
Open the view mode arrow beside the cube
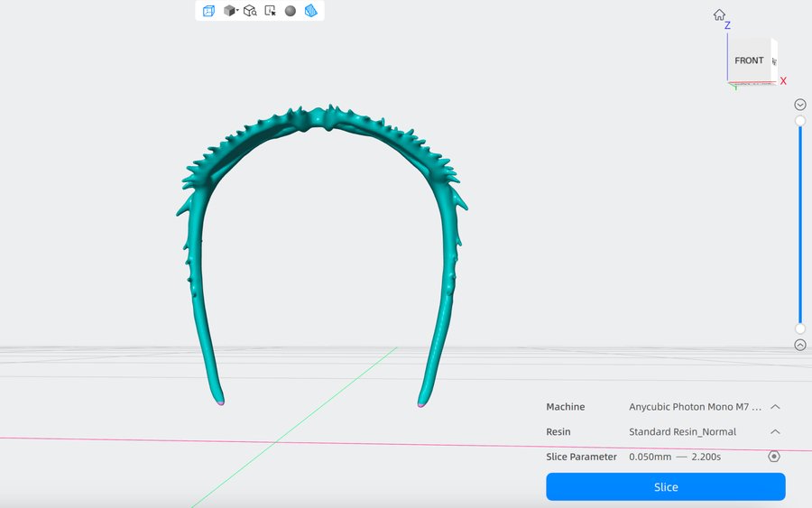(x=237, y=11)
